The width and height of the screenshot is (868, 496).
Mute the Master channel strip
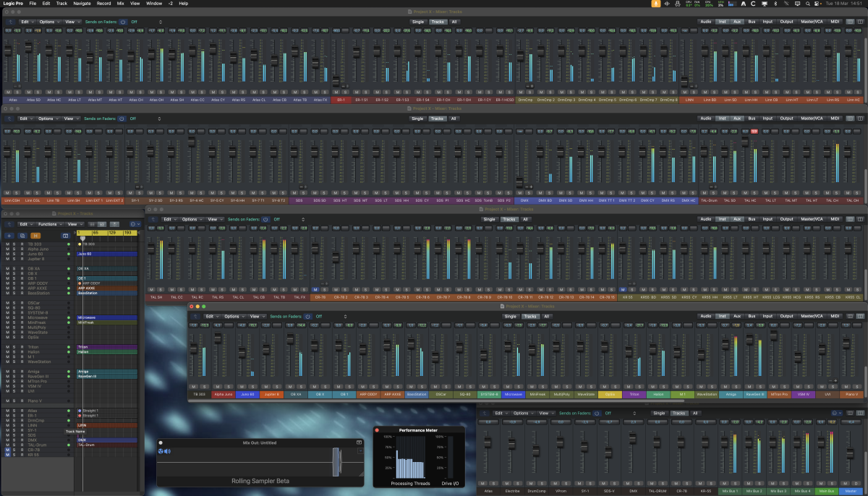846,483
